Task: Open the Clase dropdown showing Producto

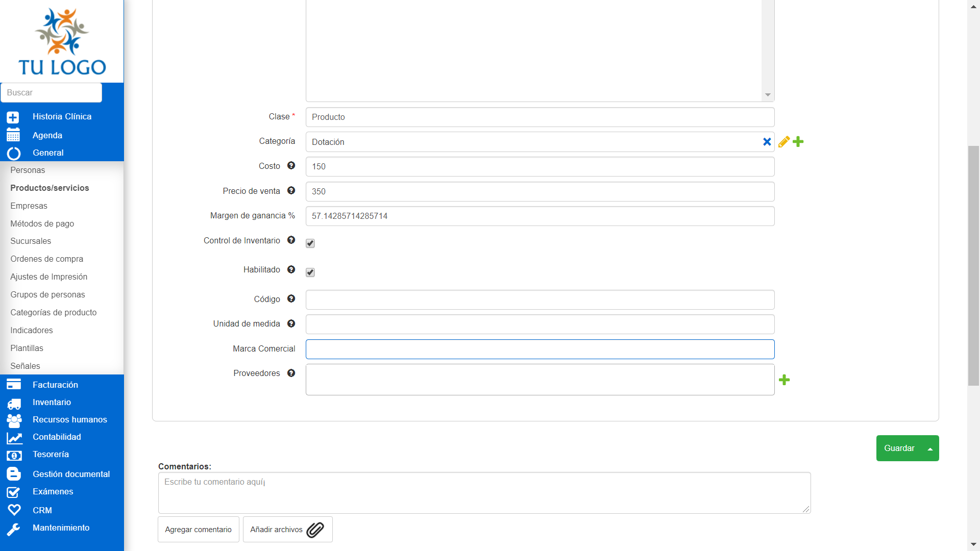Action: [x=540, y=117]
